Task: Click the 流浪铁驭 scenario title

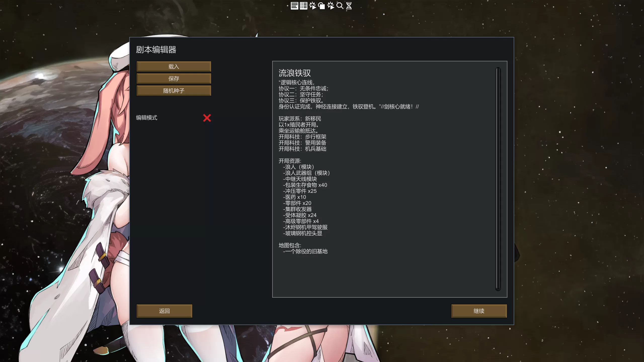Action: [295, 73]
